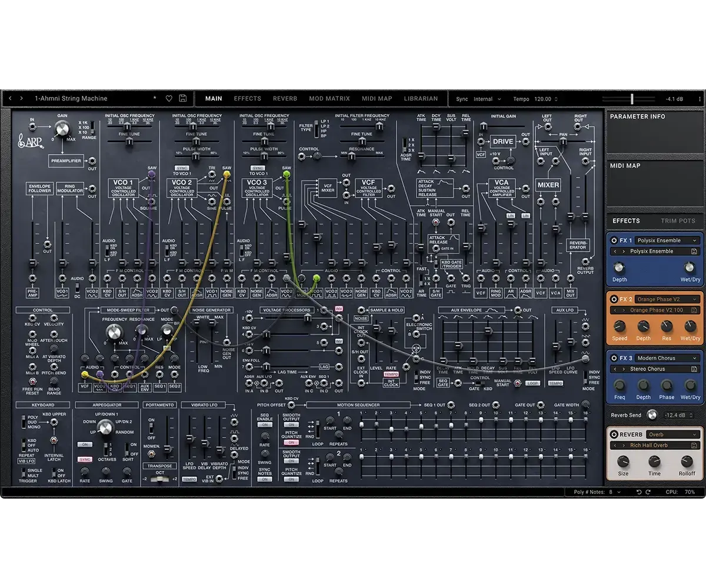Screen dimensions: 706x588
Task: Save the FX 3 Stereo Chorus preset via its disk icon
Action: (x=695, y=369)
